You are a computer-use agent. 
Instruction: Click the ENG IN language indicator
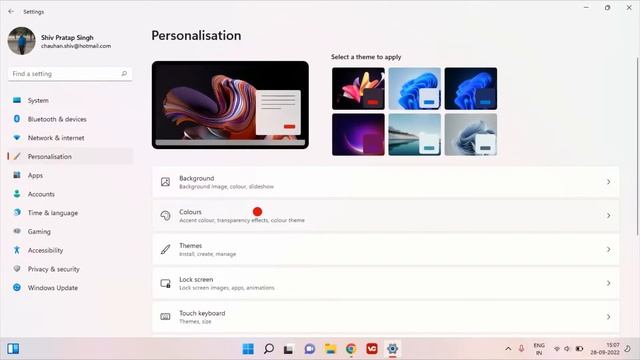pyautogui.click(x=539, y=349)
